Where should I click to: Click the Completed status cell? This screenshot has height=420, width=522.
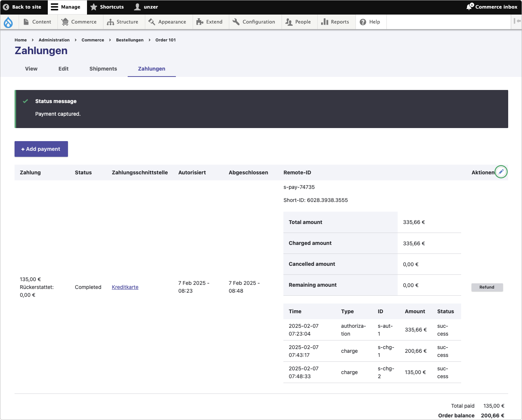click(x=88, y=287)
